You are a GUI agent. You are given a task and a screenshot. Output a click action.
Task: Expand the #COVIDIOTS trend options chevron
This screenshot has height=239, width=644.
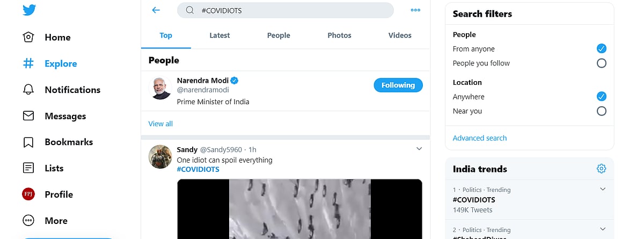tap(603, 189)
